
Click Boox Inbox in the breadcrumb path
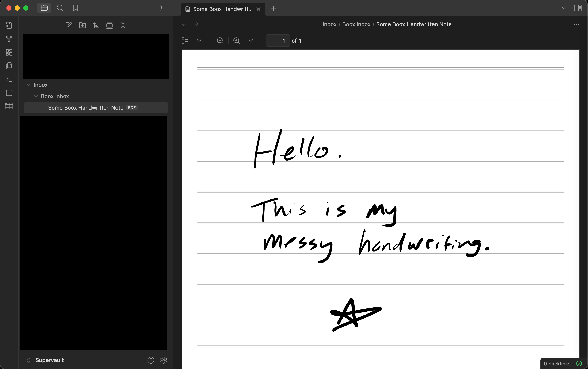click(356, 24)
